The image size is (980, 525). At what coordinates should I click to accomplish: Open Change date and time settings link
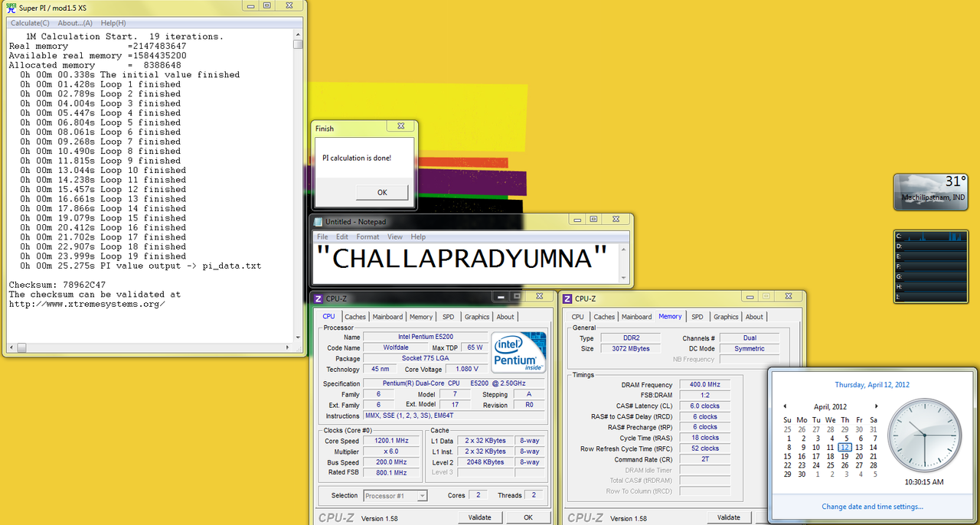(873, 507)
